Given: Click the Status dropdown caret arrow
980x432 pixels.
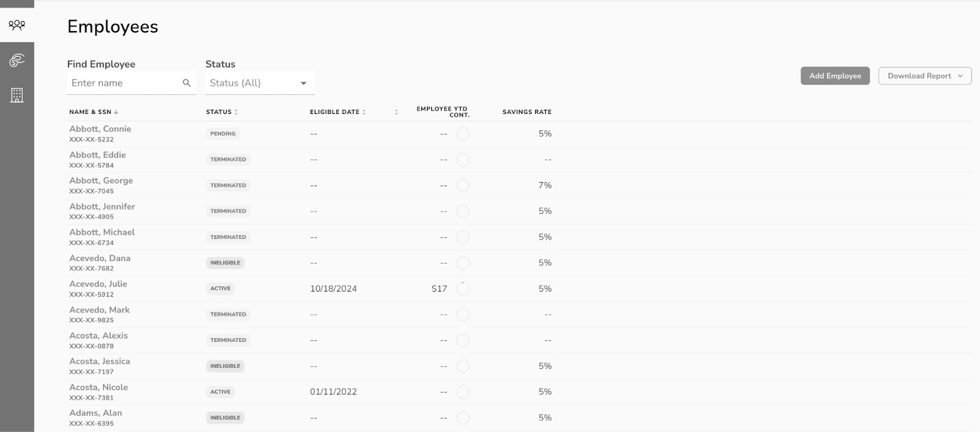Looking at the screenshot, I should pos(303,83).
